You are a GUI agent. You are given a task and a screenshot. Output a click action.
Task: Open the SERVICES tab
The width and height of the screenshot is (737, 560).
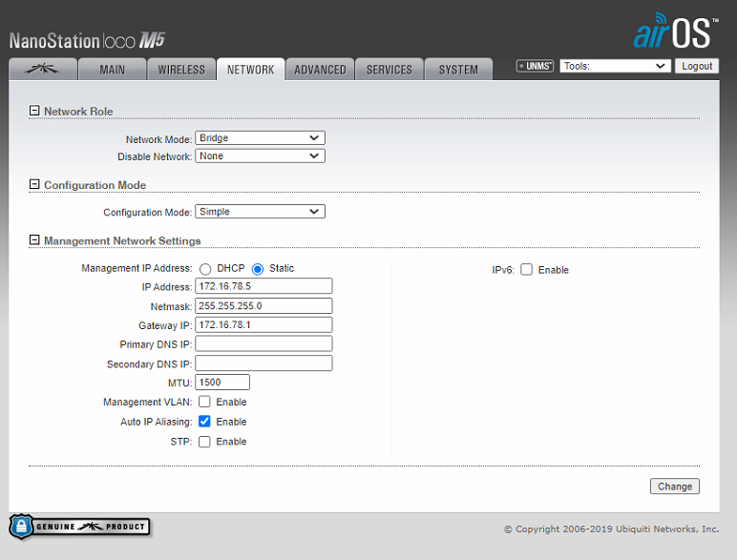coord(390,70)
